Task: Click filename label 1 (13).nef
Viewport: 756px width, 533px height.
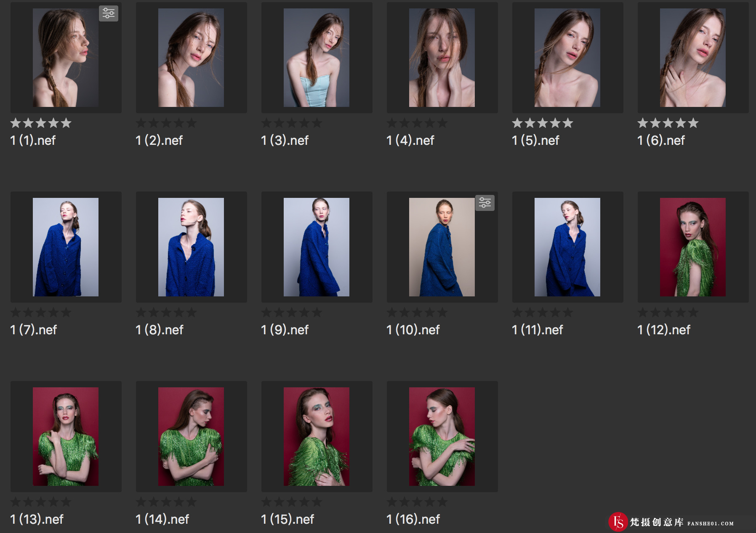Action: [x=37, y=519]
